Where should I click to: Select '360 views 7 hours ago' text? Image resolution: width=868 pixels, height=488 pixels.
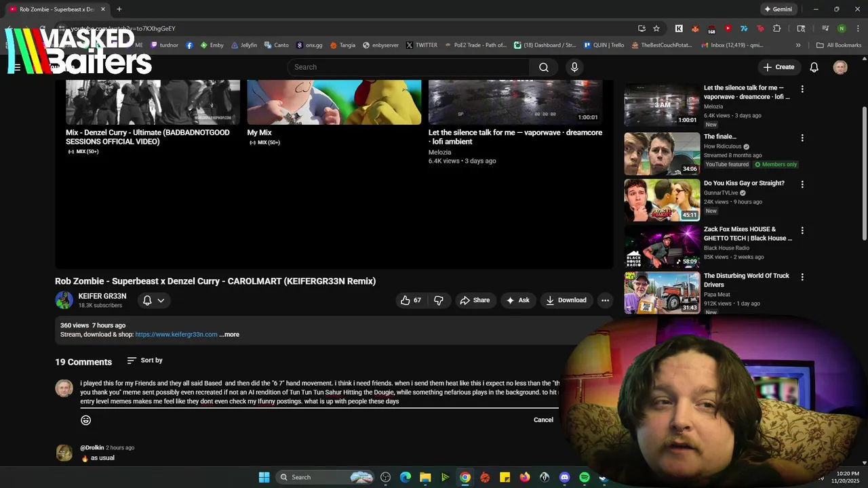pyautogui.click(x=93, y=325)
